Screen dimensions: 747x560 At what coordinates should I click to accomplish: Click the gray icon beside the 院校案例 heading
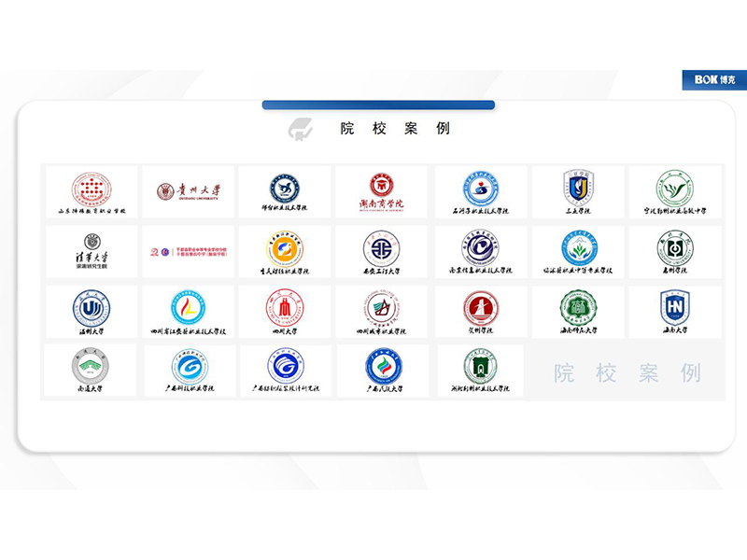coord(300,129)
